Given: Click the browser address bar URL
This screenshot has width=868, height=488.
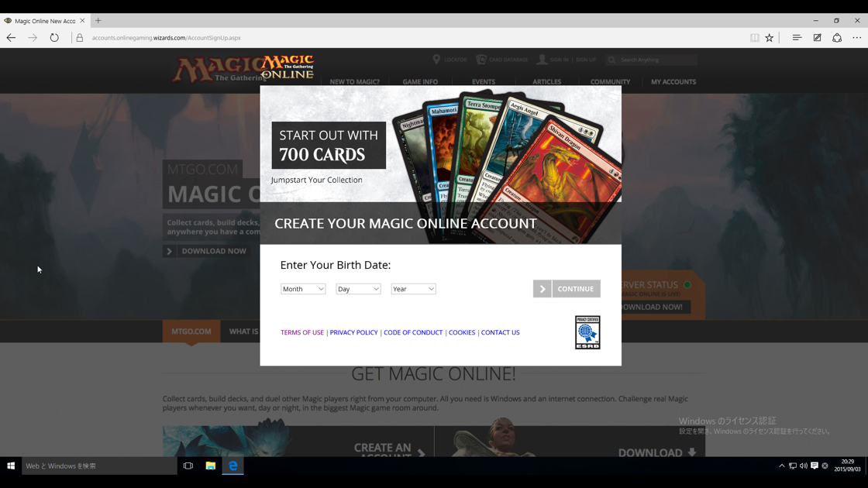Looking at the screenshot, I should (166, 38).
